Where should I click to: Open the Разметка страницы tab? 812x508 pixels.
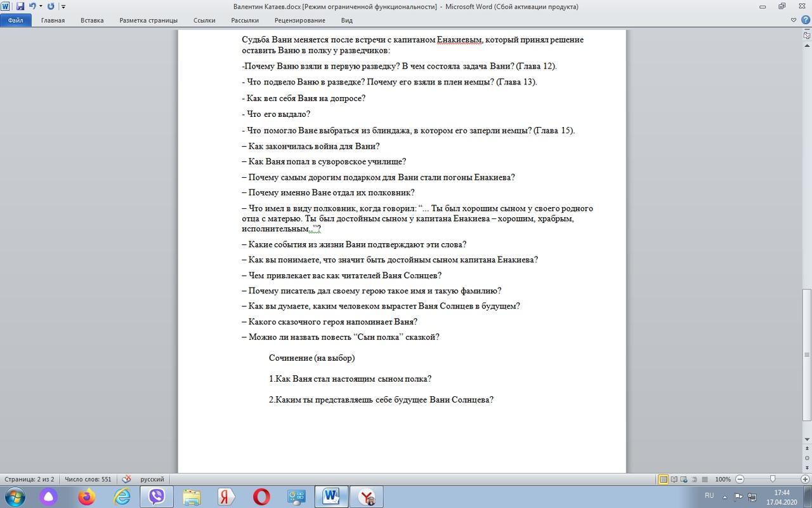click(148, 20)
